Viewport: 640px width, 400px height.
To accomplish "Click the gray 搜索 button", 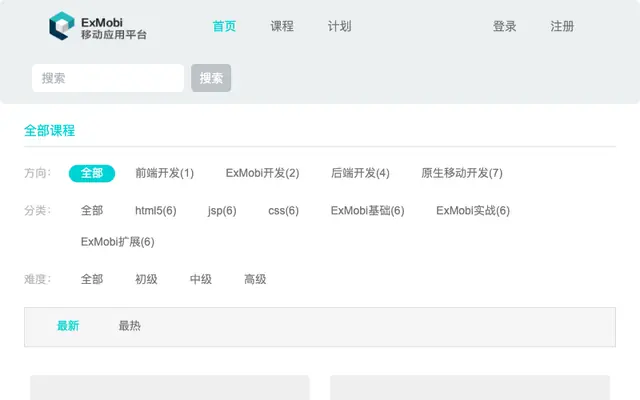I will [x=211, y=78].
